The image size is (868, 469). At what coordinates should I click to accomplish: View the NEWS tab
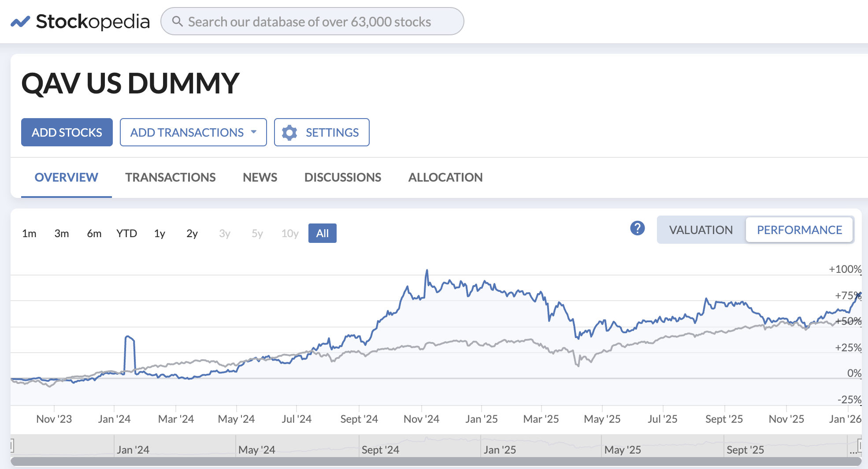(260, 177)
